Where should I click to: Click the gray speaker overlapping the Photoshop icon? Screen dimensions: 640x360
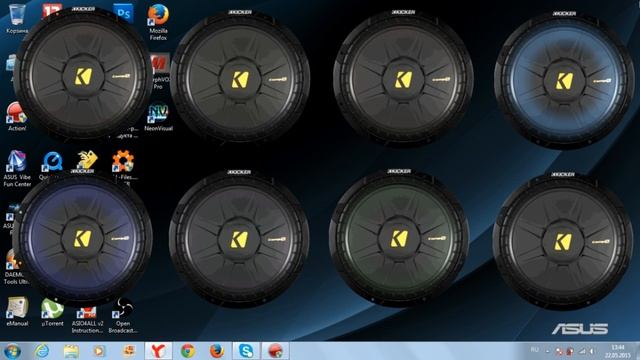click(83, 76)
